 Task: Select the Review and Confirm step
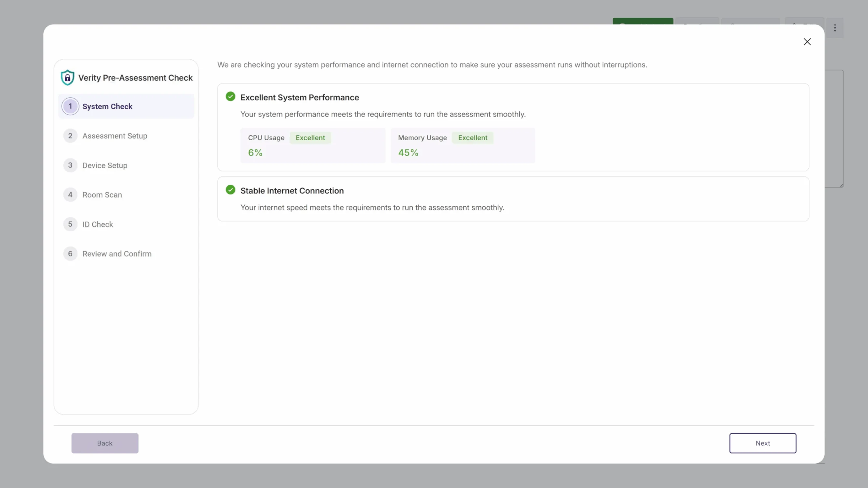click(x=117, y=253)
